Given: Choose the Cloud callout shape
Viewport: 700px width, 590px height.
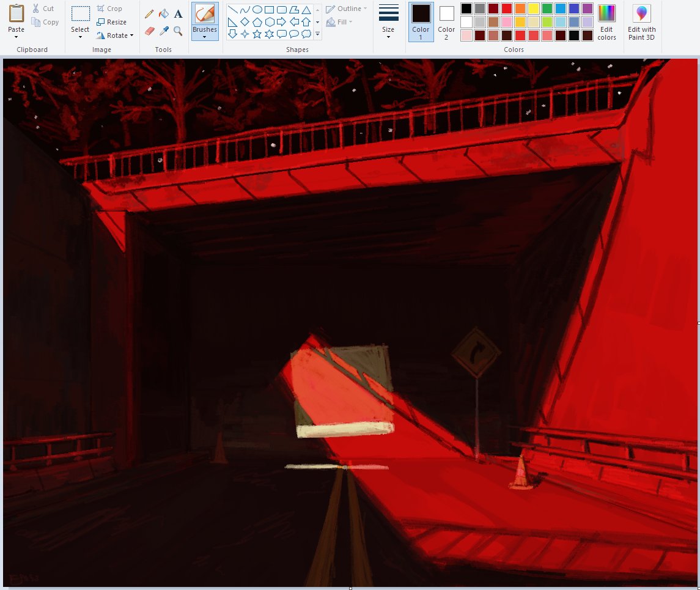Looking at the screenshot, I should coord(306,34).
